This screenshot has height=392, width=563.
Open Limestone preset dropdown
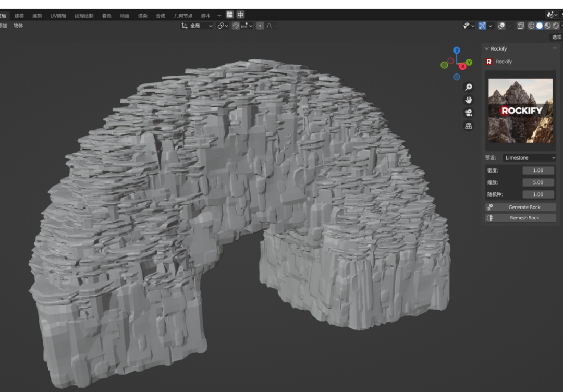(529, 157)
